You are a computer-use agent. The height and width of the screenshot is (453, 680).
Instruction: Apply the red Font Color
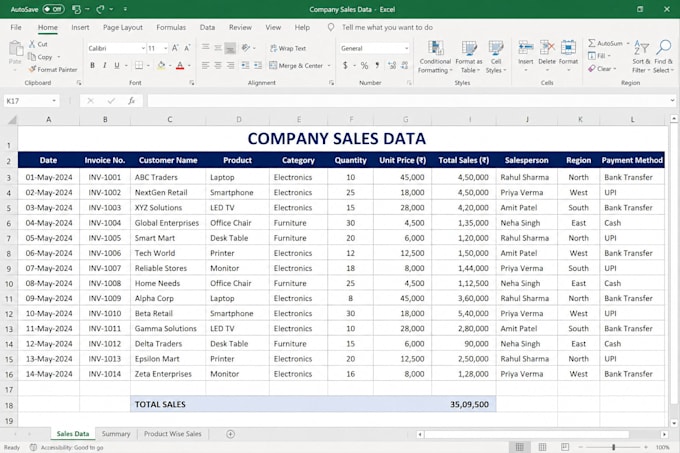(x=180, y=65)
